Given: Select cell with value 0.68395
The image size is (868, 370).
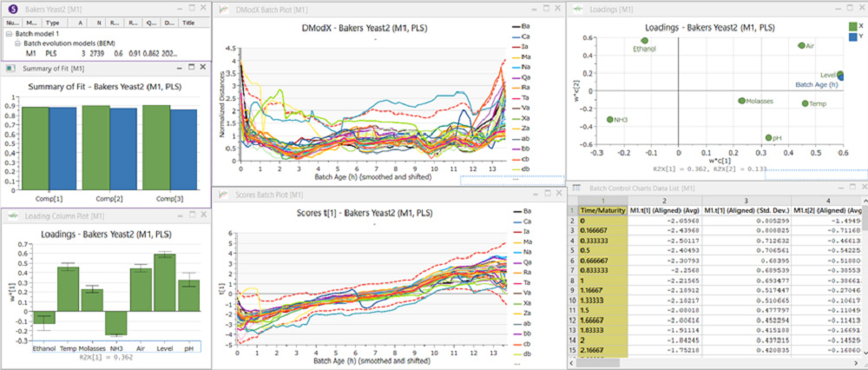Looking at the screenshot, I should (x=746, y=261).
